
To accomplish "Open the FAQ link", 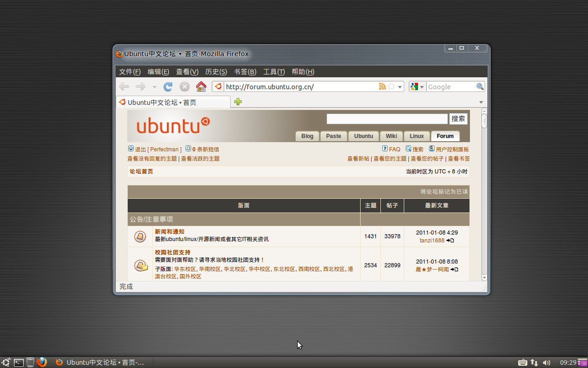I will click(x=391, y=149).
